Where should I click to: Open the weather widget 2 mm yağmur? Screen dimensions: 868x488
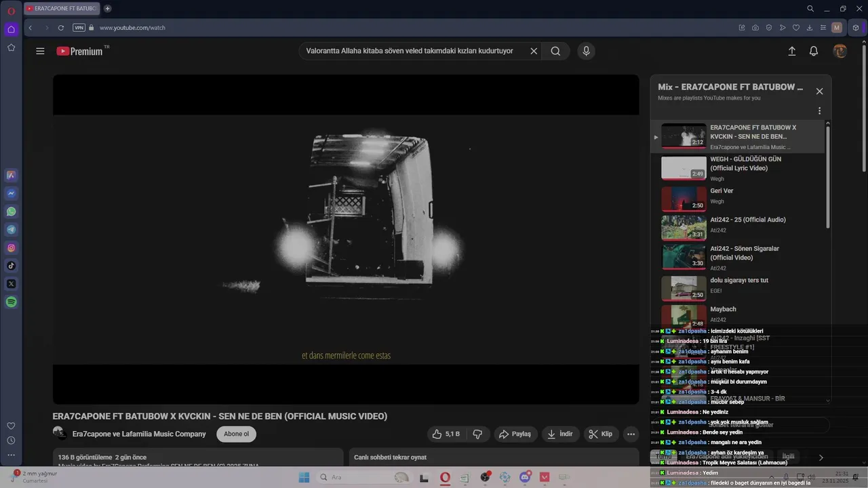[34, 477]
